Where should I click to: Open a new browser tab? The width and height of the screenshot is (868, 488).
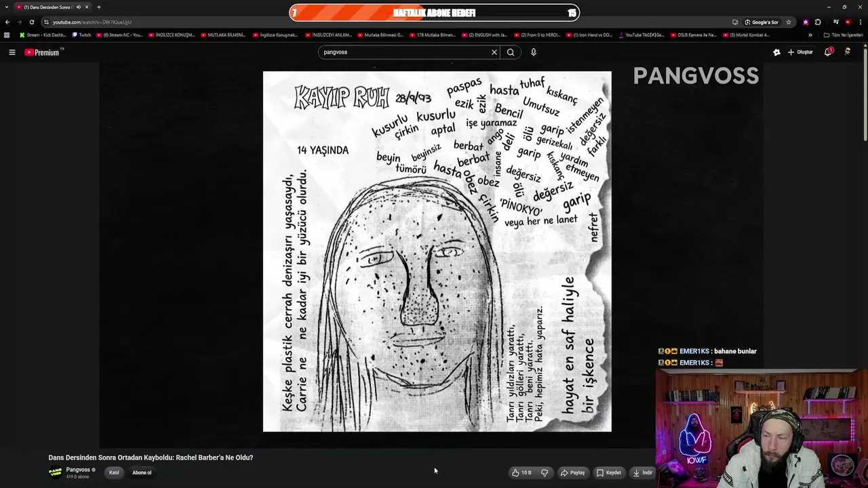tap(99, 7)
